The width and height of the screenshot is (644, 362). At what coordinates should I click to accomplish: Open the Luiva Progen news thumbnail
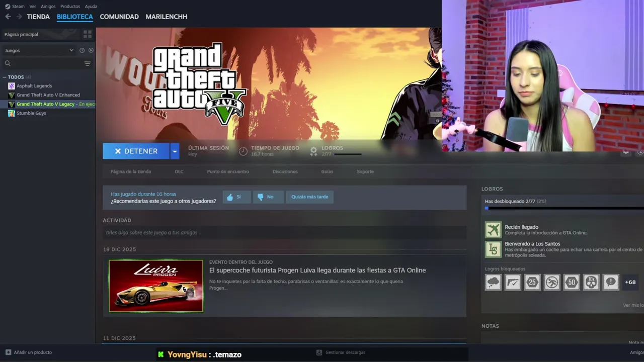tap(156, 286)
